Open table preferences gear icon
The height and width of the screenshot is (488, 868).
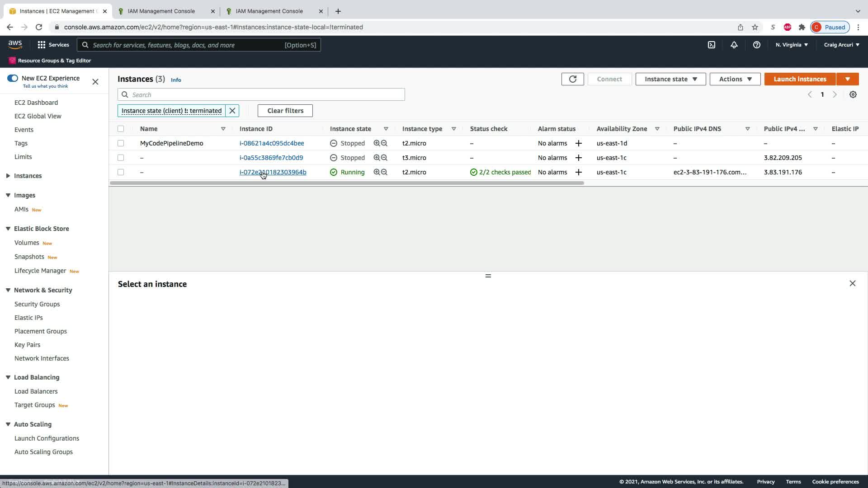click(x=853, y=94)
